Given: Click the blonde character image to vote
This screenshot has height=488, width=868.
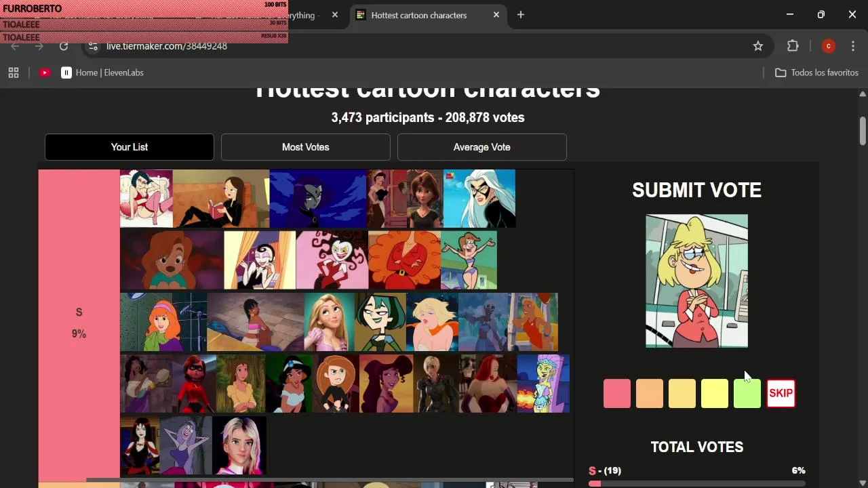Looking at the screenshot, I should 697,281.
